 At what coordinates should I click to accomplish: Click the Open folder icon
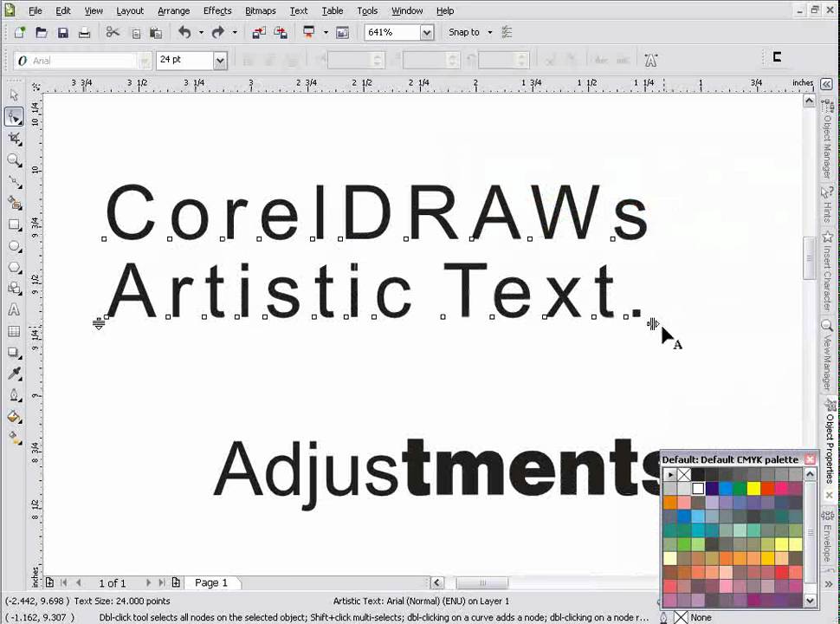tap(42, 32)
